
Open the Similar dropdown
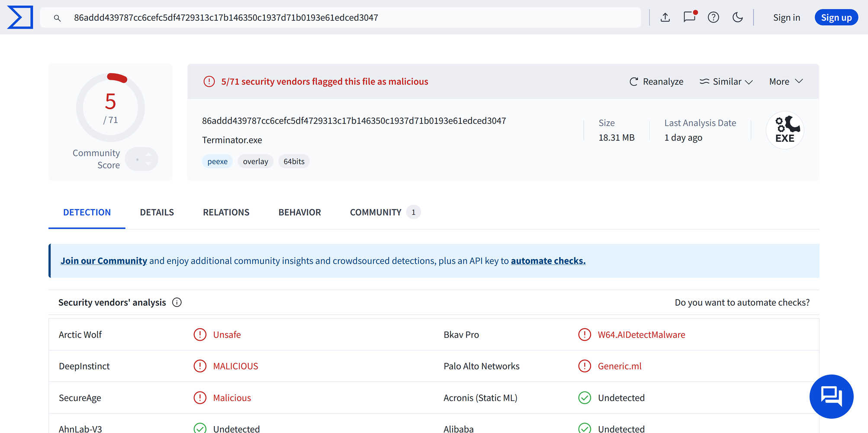click(x=726, y=81)
